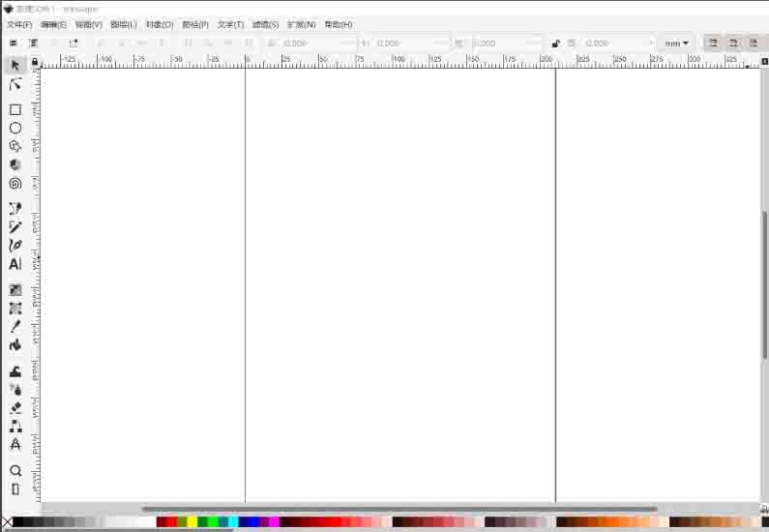Click the height H input field

(618, 44)
